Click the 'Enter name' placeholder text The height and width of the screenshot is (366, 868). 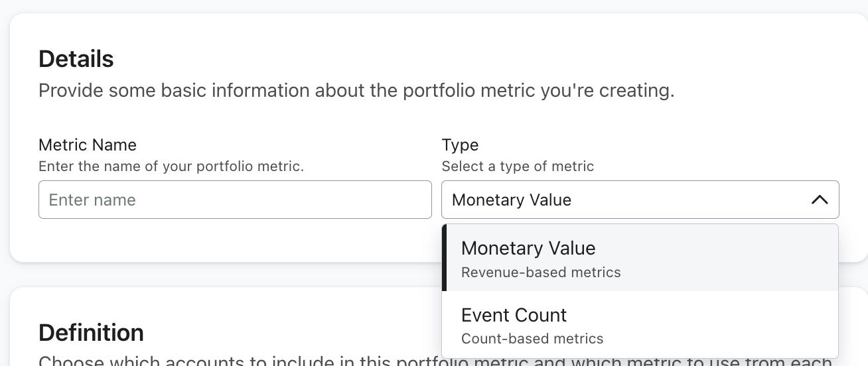pyautogui.click(x=92, y=200)
